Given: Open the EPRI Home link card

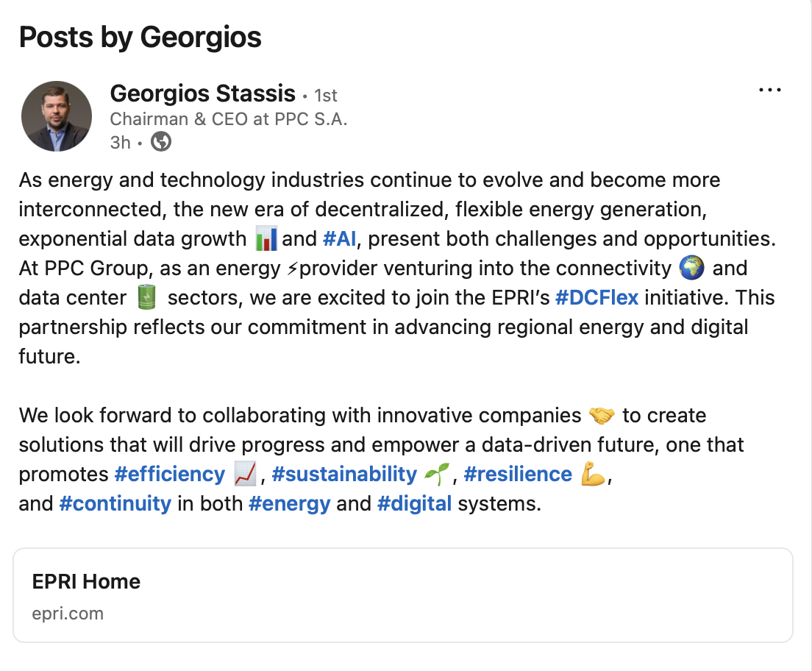Looking at the screenshot, I should 403,595.
